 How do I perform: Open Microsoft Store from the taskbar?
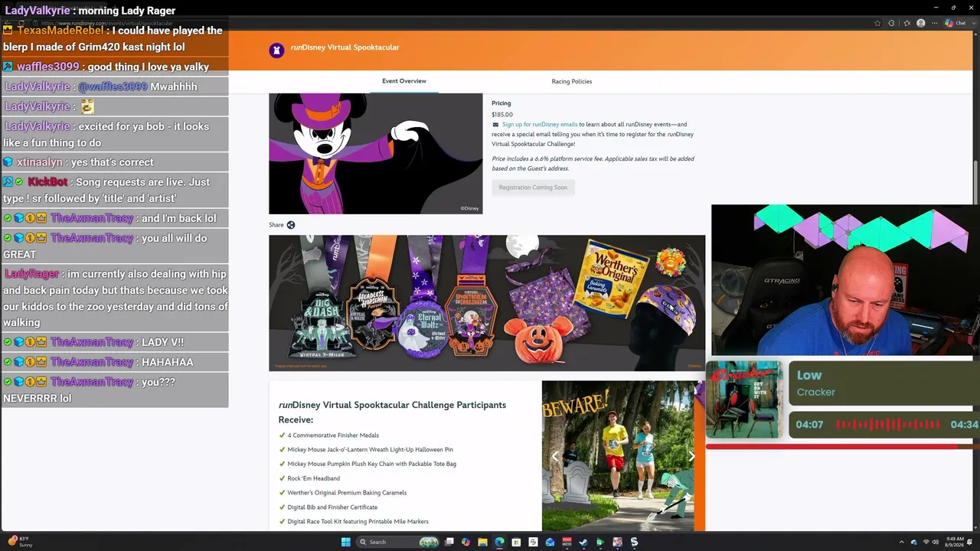[517, 542]
